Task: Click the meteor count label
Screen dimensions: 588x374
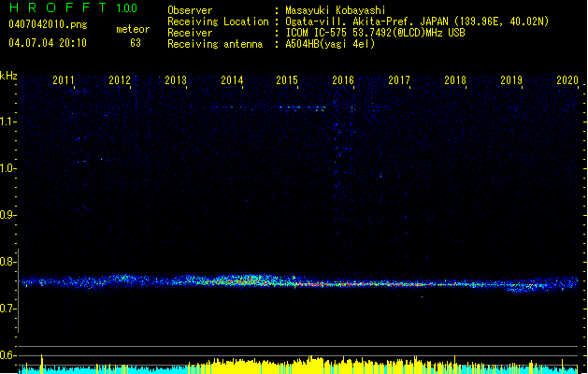Action: [x=133, y=29]
